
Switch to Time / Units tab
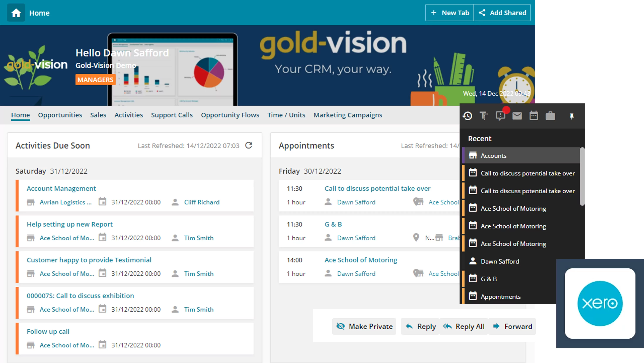click(x=286, y=115)
